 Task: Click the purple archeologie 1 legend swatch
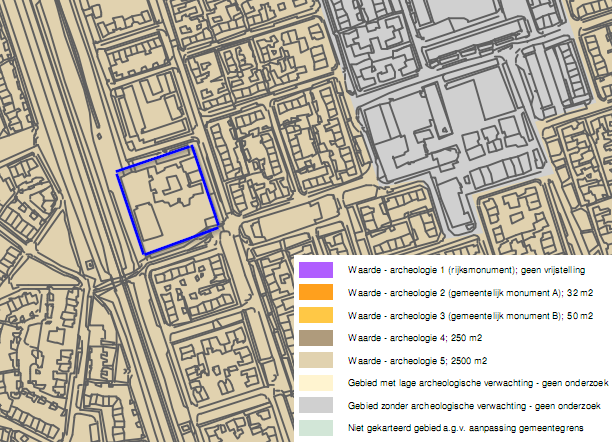tap(316, 270)
